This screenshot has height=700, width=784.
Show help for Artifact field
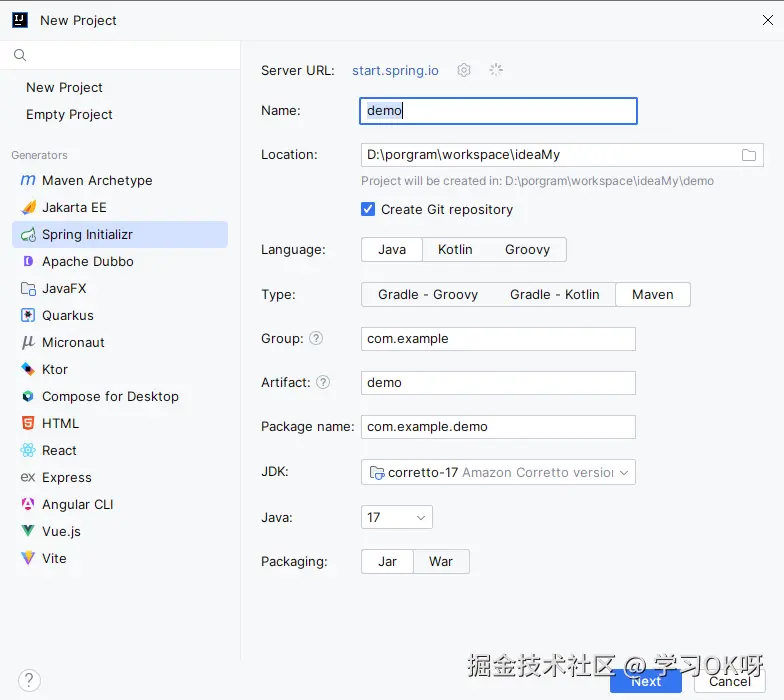[x=323, y=382]
